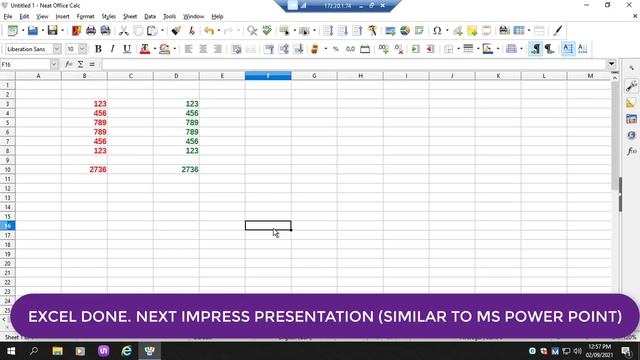Toggle Underline formatting
640x360 pixels.
127,49
